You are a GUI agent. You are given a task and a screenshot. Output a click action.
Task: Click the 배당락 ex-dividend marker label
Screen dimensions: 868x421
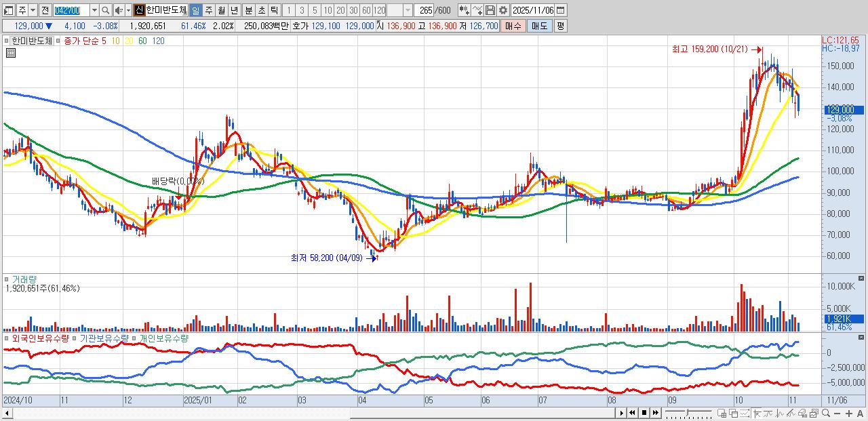[x=178, y=181]
